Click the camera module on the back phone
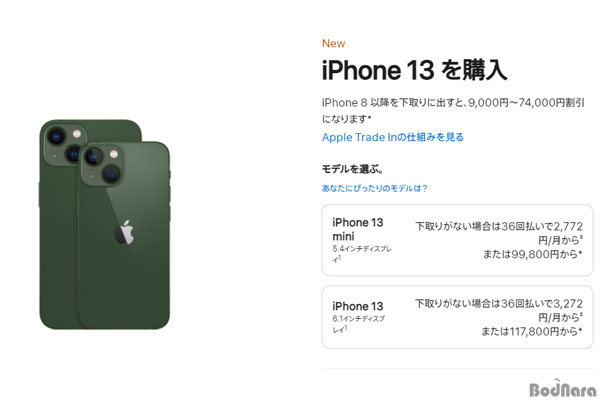 [x=63, y=144]
